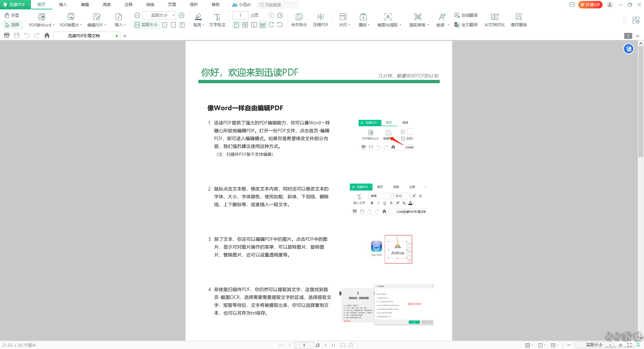Open the 页面 menu tab
The image size is (644, 349).
(172, 5)
